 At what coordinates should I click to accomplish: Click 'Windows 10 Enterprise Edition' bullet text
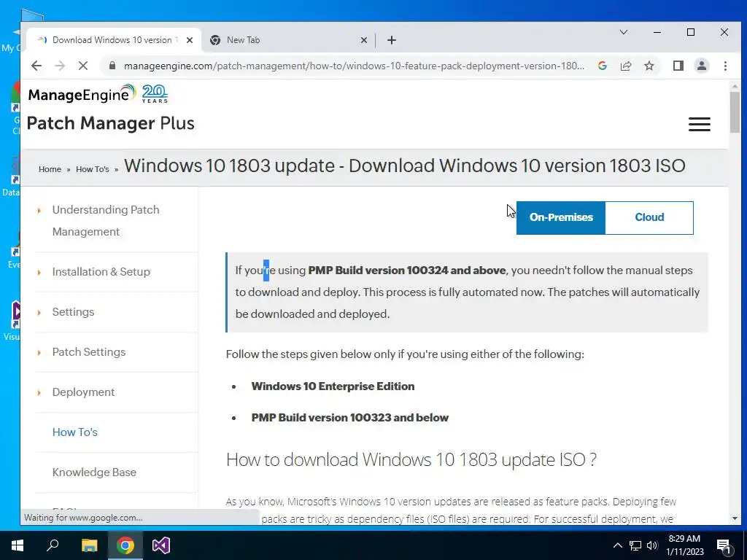point(333,386)
